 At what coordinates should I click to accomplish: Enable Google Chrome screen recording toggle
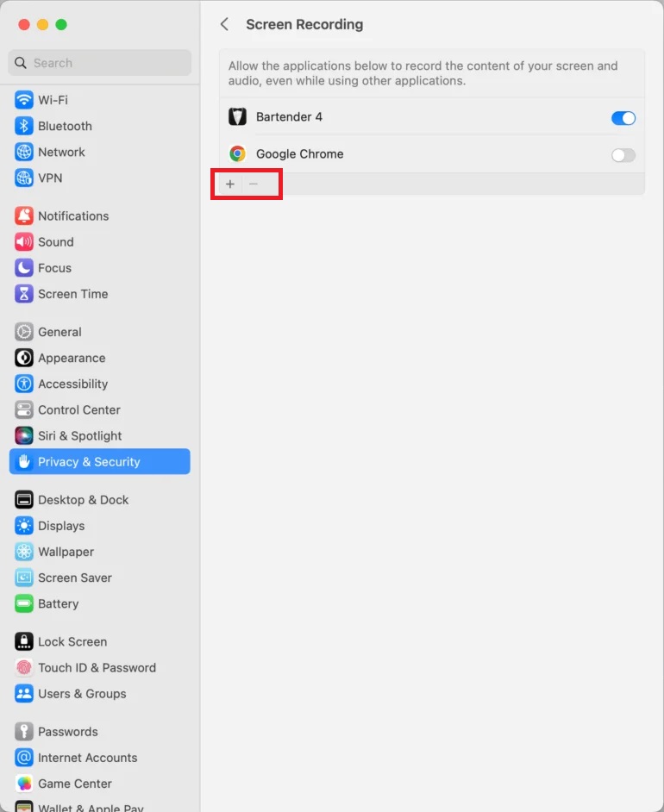click(623, 155)
